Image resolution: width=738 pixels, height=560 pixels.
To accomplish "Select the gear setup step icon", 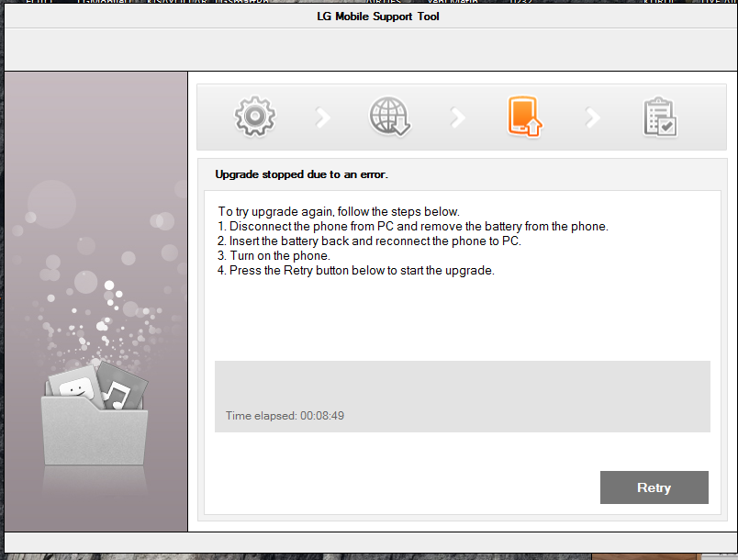I will coord(254,117).
